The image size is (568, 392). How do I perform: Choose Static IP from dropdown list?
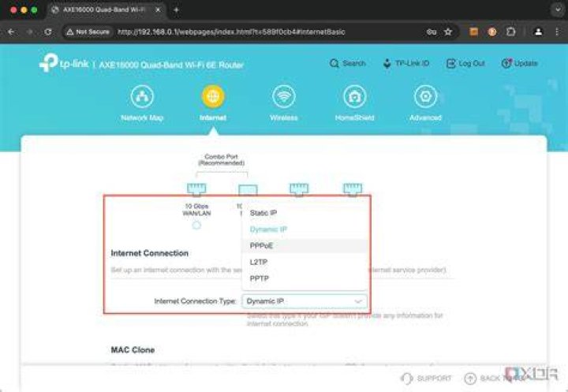pos(305,213)
